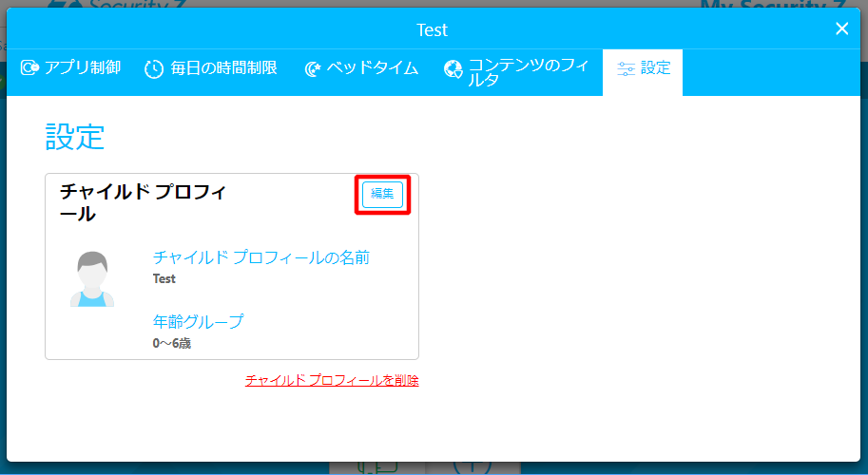Click the app control icon in tab bar

pyautogui.click(x=29, y=68)
